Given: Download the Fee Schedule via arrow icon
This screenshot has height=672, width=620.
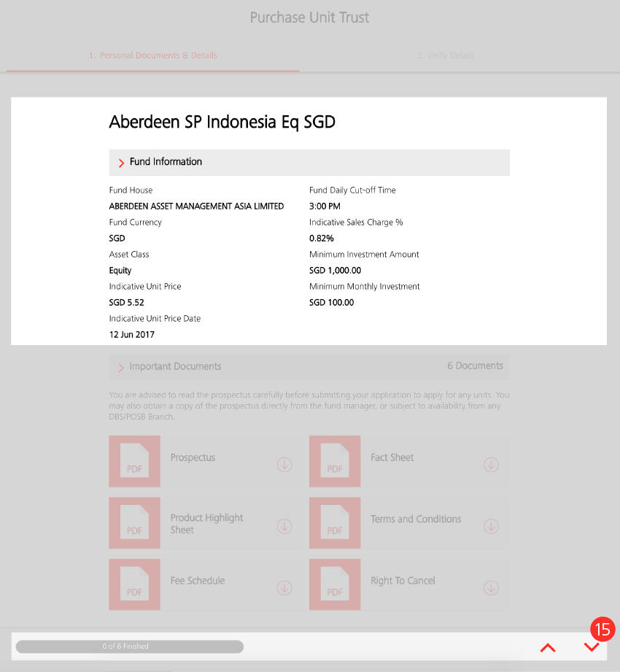Looking at the screenshot, I should click(284, 588).
